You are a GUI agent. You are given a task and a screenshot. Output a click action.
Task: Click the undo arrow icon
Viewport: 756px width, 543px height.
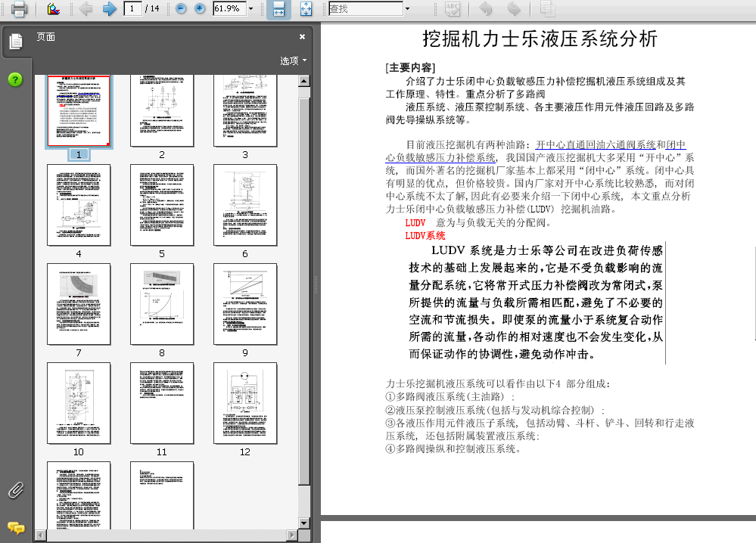pos(486,8)
